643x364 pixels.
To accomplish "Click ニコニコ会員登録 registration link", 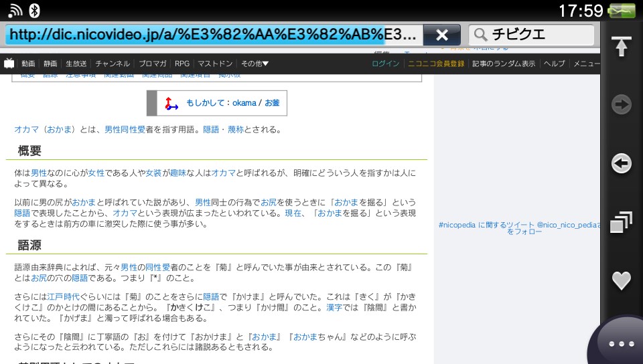I will coord(436,64).
